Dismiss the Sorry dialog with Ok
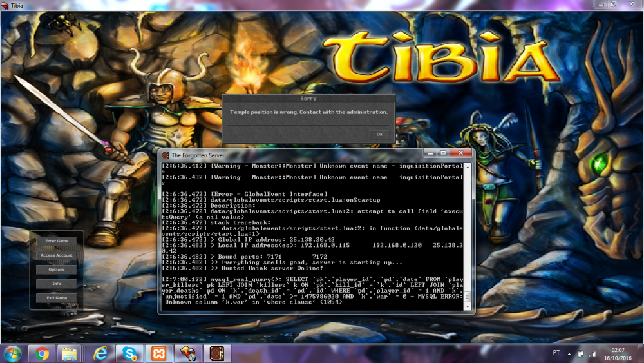Image resolution: width=644 pixels, height=363 pixels. point(379,134)
